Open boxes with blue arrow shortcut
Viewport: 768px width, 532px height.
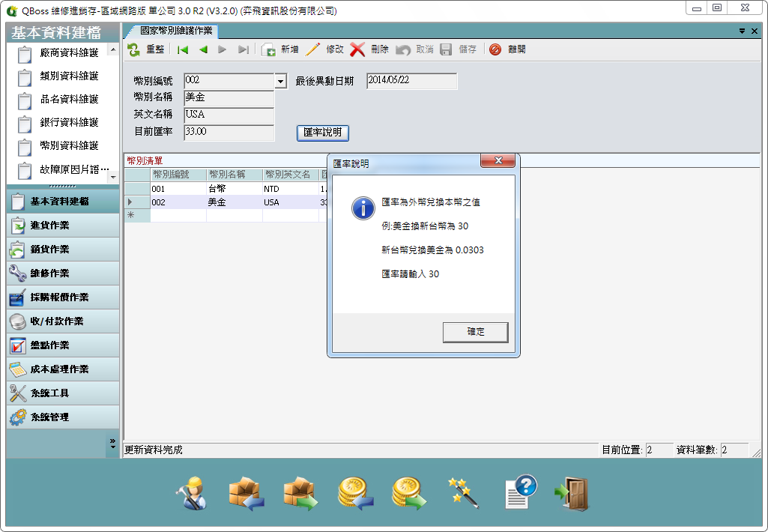247,493
